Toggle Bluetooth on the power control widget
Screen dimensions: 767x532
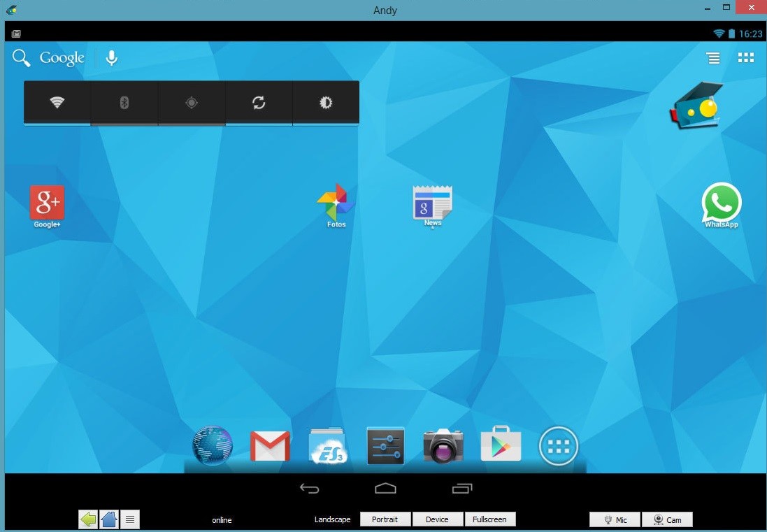(x=124, y=102)
